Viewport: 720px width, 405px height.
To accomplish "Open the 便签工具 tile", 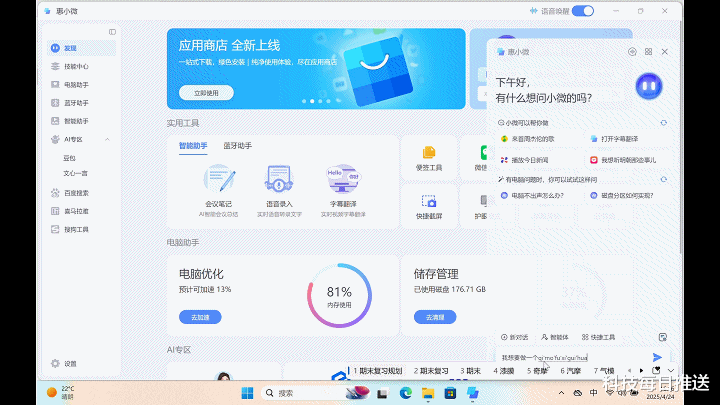I will tap(429, 158).
